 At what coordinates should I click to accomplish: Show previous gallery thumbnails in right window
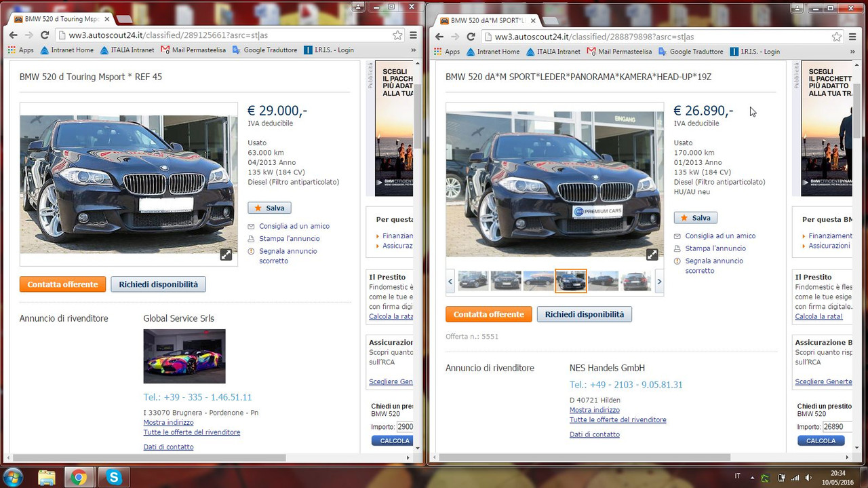pyautogui.click(x=450, y=281)
